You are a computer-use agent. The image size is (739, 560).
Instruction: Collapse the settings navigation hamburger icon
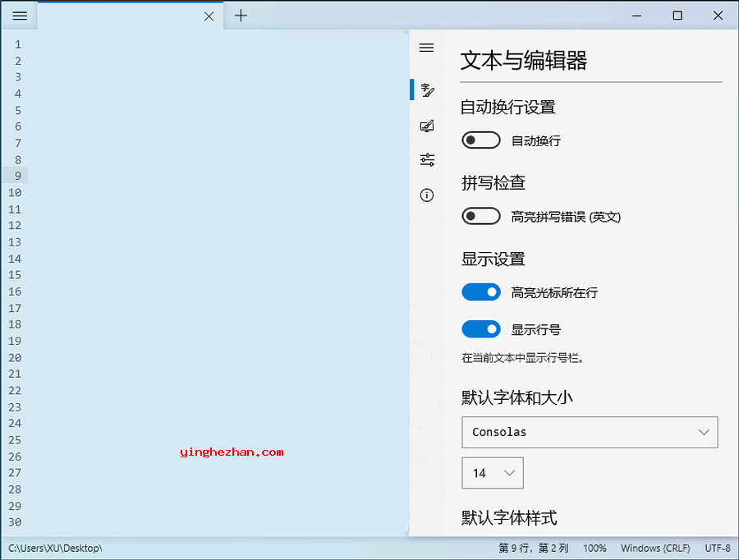click(x=426, y=48)
